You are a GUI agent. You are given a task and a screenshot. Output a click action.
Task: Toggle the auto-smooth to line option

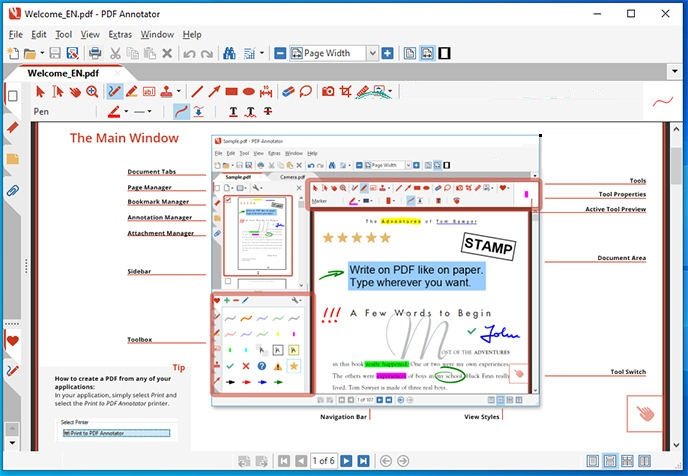point(198,112)
